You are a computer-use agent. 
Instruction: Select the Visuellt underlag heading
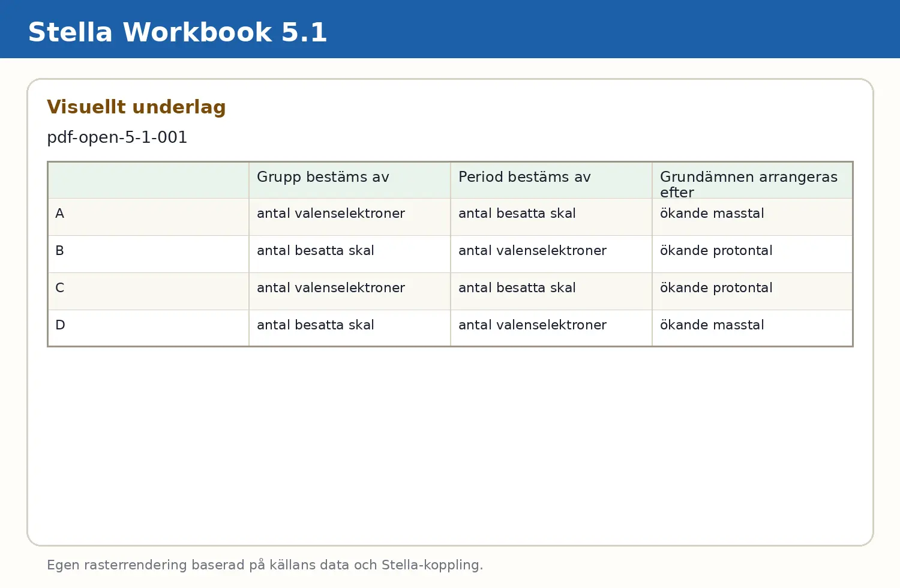pyautogui.click(x=136, y=107)
